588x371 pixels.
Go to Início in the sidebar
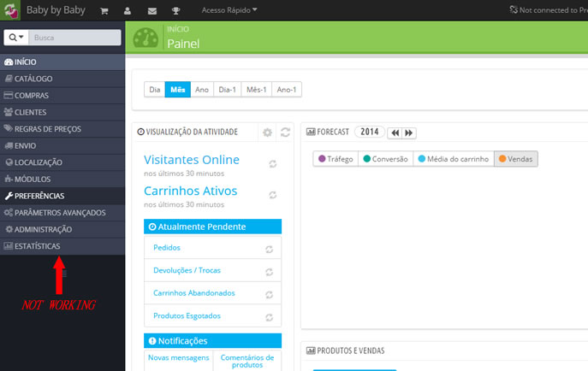tap(62, 62)
